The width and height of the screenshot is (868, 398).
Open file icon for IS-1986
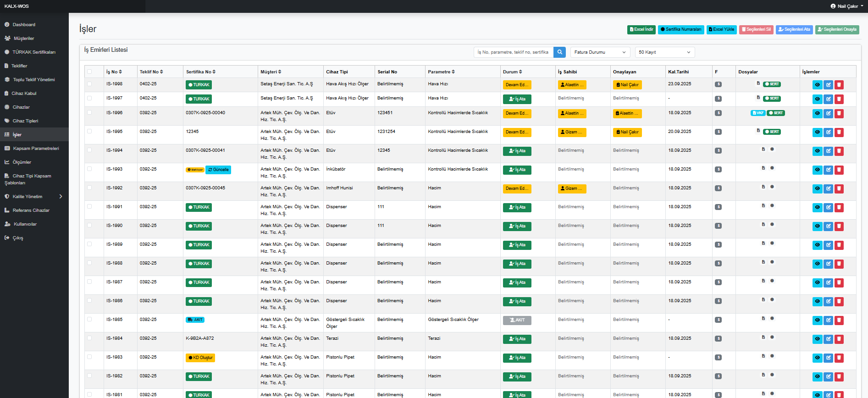coord(763,299)
